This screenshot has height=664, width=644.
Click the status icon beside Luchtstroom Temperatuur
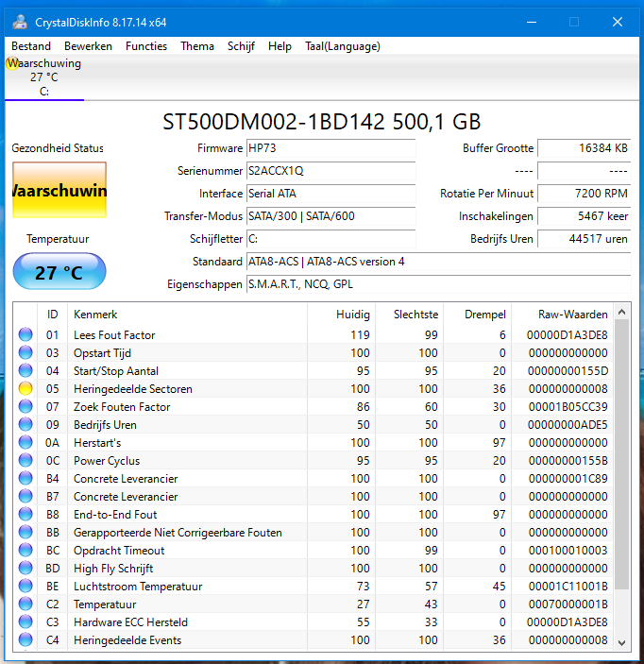pos(25,586)
